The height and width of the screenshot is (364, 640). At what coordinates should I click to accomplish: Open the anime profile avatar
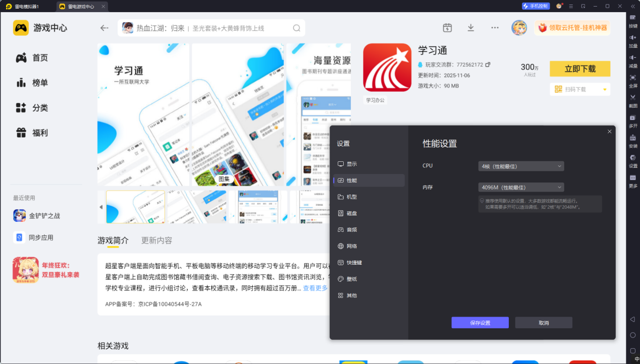point(519,28)
